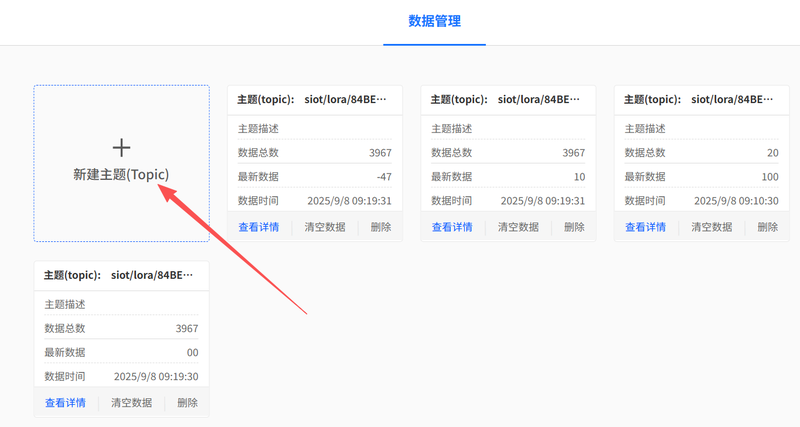Clear data on card with latest data 100
The height and width of the screenshot is (427, 800).
coord(711,227)
